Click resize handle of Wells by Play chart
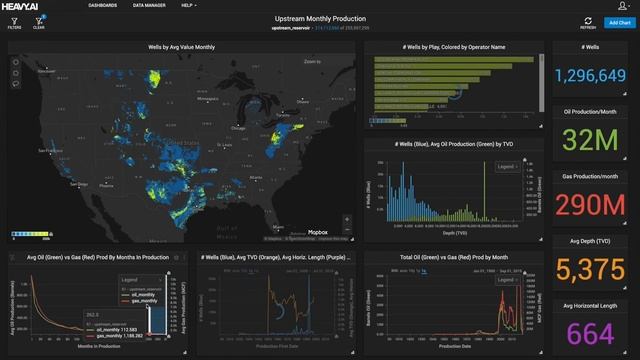This screenshot has width=640, height=360. tap(541, 126)
